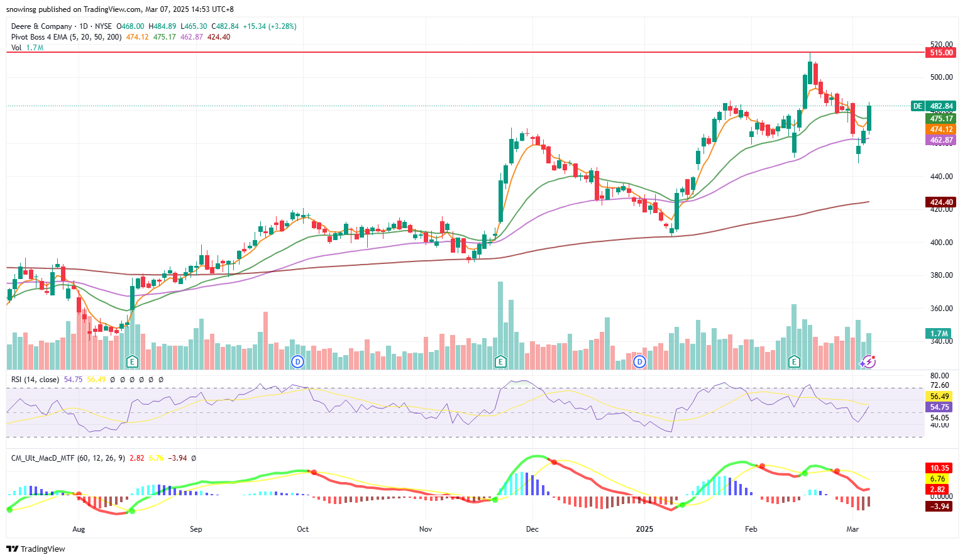Click the Feb label on time axis
The image size is (965, 560).
coord(751,529)
